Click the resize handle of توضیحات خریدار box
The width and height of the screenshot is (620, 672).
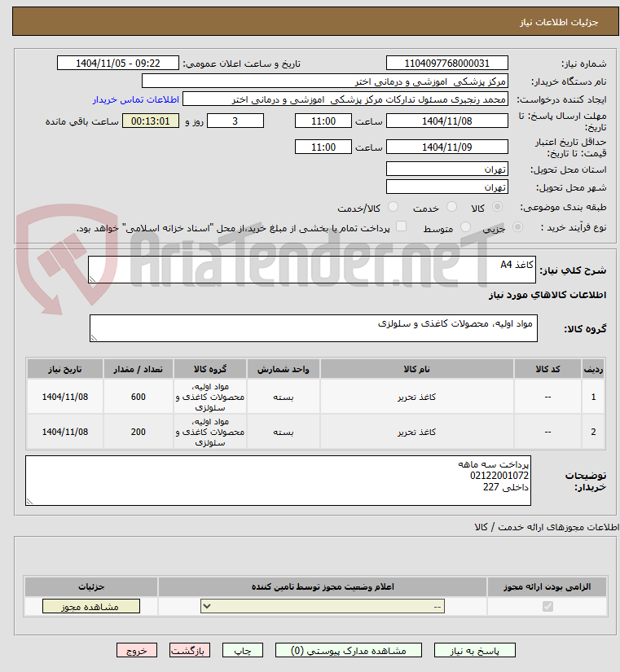click(x=29, y=502)
